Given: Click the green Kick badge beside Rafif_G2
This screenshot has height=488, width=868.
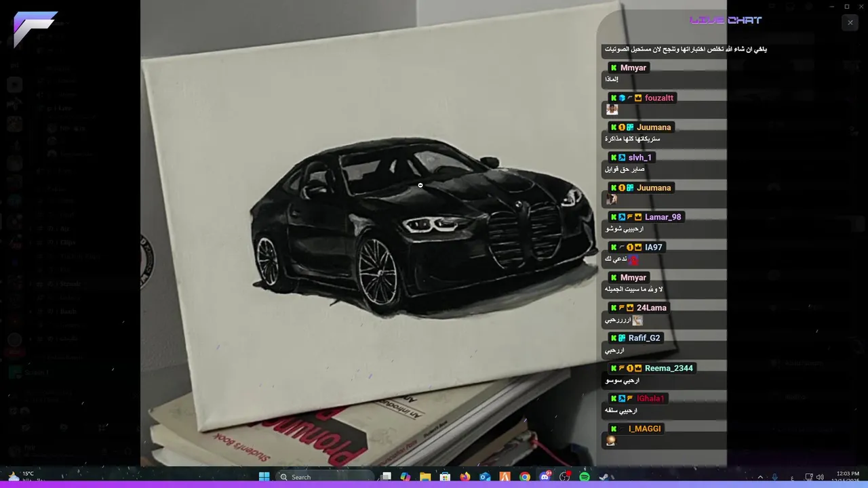Looking at the screenshot, I should pyautogui.click(x=614, y=338).
